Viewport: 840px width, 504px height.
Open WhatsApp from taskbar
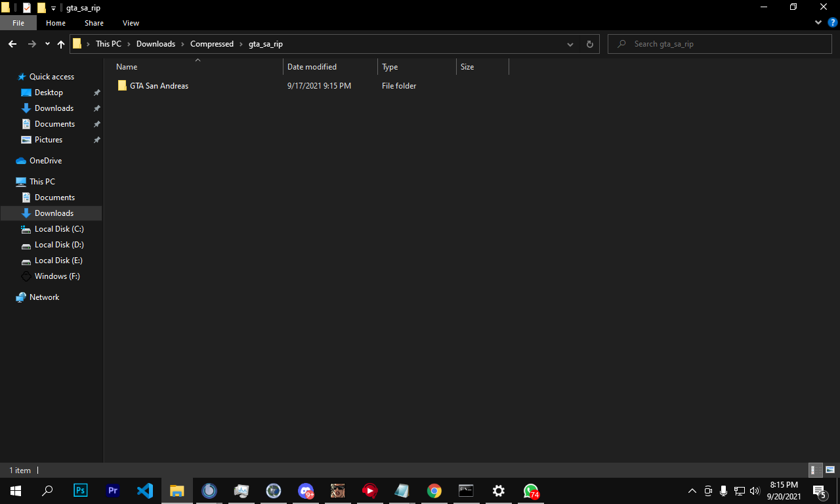530,491
